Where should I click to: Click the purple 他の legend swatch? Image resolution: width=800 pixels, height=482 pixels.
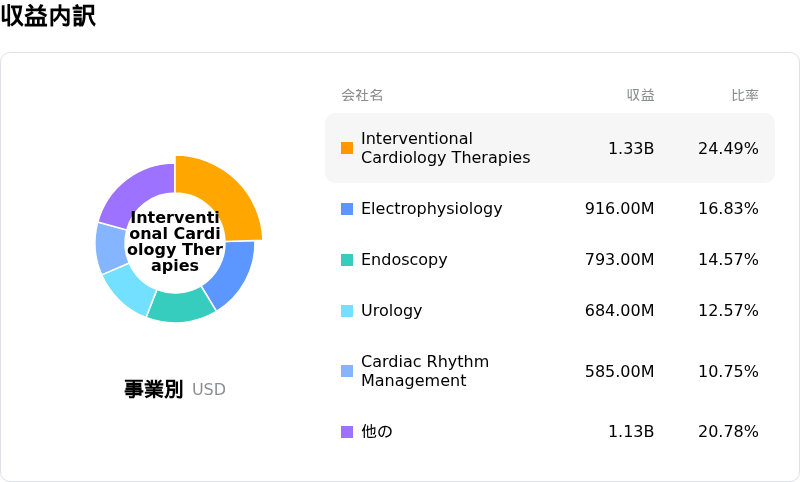[347, 432]
